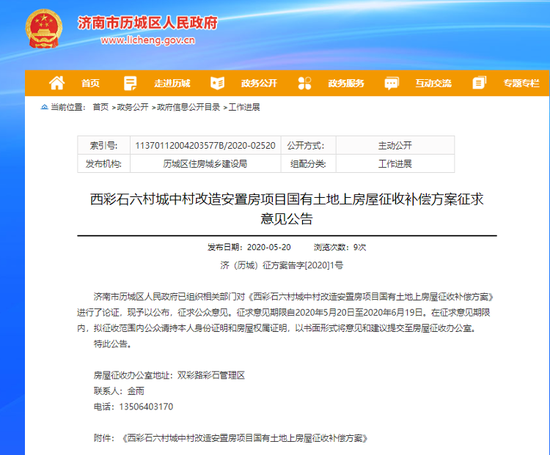The height and width of the screenshot is (455, 550).
Task: Open the 政务公开 navigation menu item
Action: coord(259,83)
